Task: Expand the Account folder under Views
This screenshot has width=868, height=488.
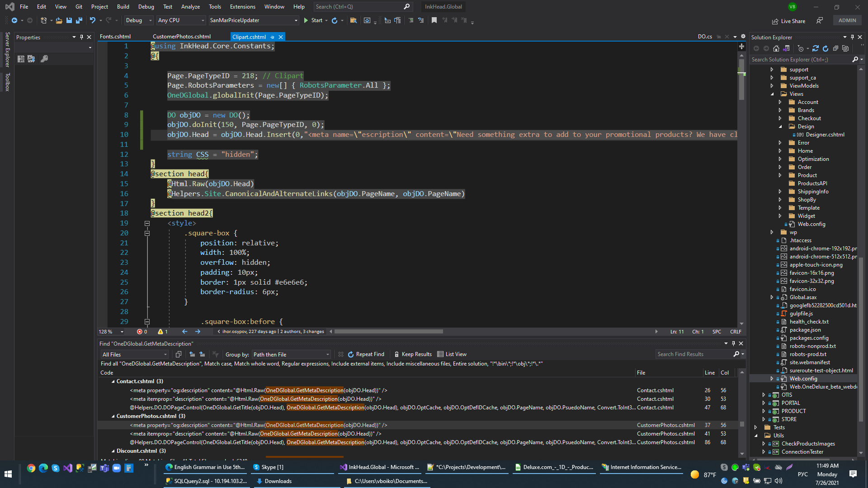Action: tap(780, 102)
